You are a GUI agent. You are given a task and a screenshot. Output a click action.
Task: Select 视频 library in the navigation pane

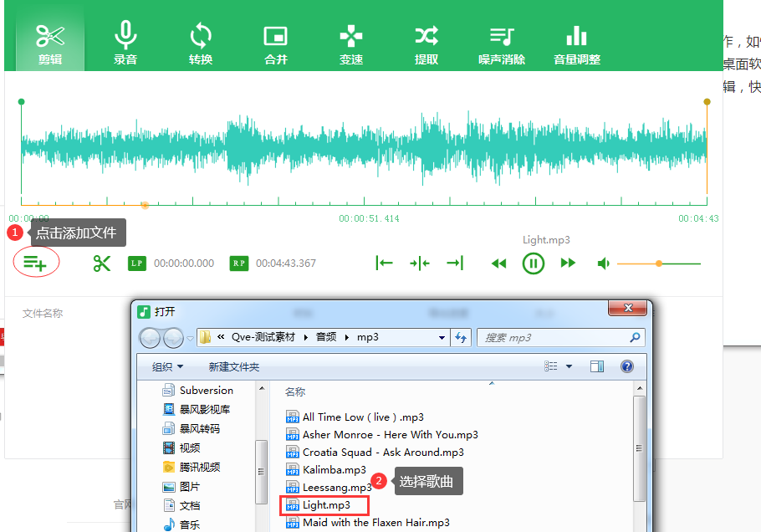(181, 448)
